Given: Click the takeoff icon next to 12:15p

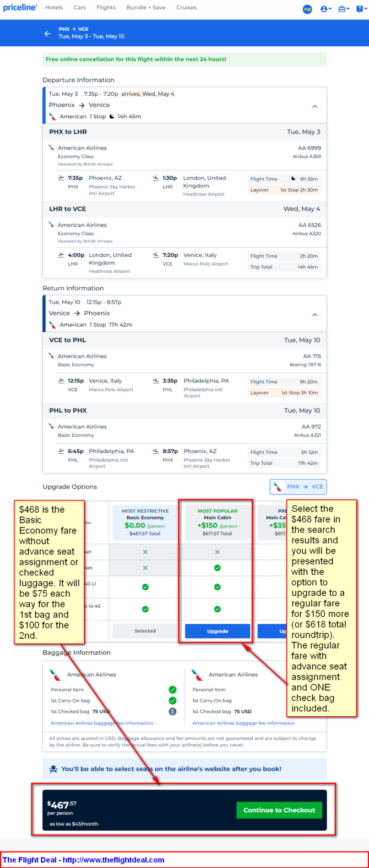Looking at the screenshot, I should click(61, 381).
